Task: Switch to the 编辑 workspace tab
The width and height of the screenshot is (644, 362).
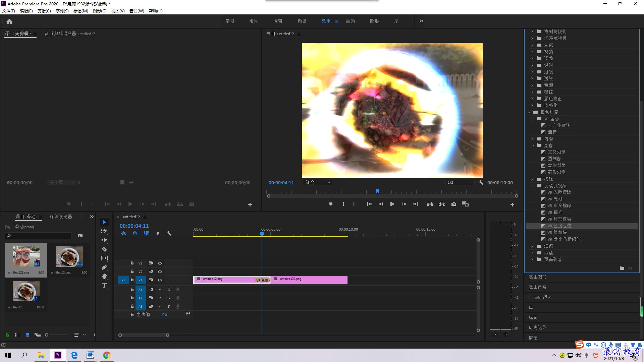Action: [278, 21]
